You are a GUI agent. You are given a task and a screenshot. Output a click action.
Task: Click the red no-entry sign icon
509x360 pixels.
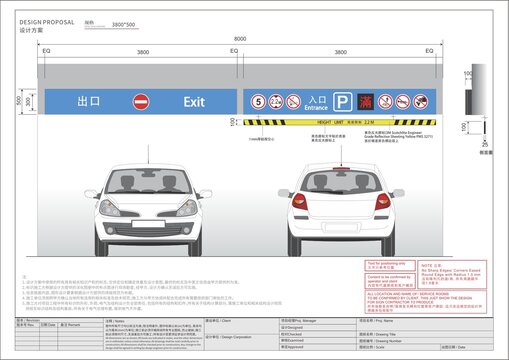click(141, 102)
